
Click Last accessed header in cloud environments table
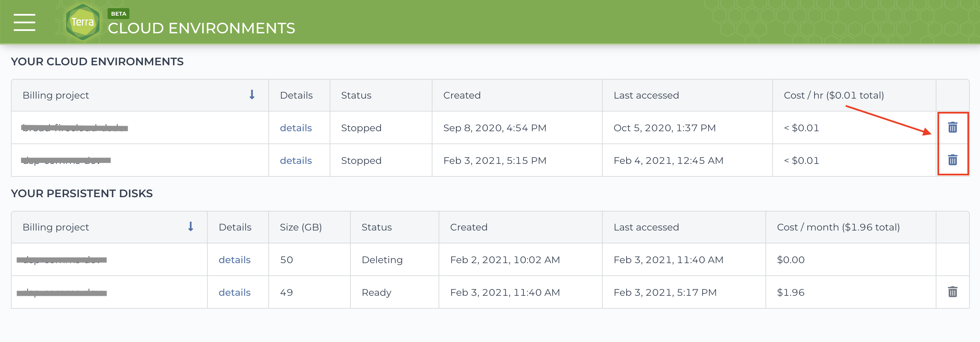[x=646, y=96]
